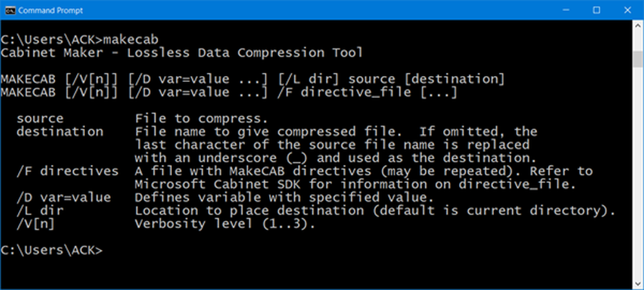644x290 pixels.
Task: Click the Command Prompt system icon
Action: point(10,10)
